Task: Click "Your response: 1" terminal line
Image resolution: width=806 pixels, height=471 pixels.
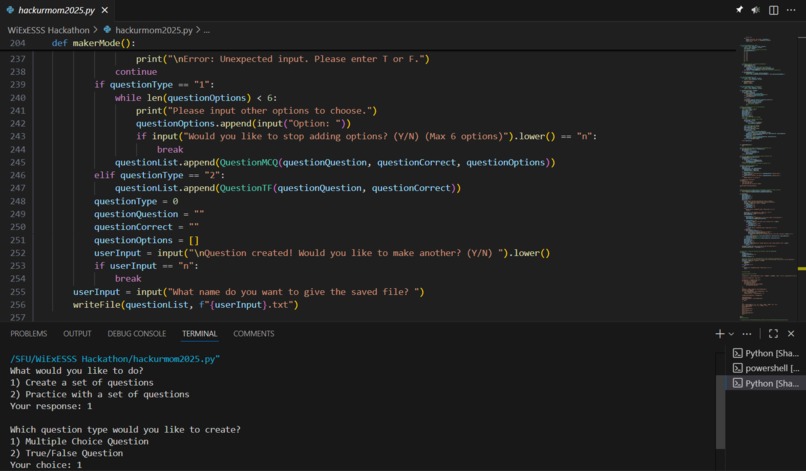Action: point(51,406)
